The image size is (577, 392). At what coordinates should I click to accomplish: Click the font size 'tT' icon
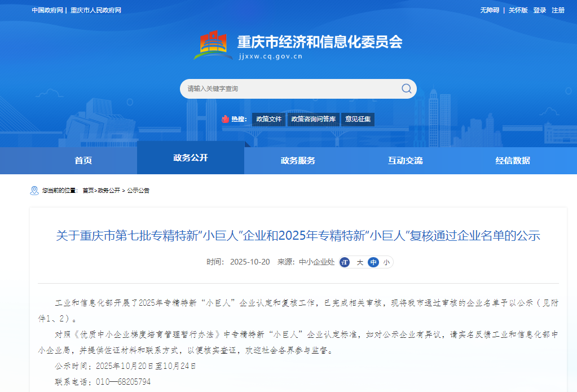point(345,262)
